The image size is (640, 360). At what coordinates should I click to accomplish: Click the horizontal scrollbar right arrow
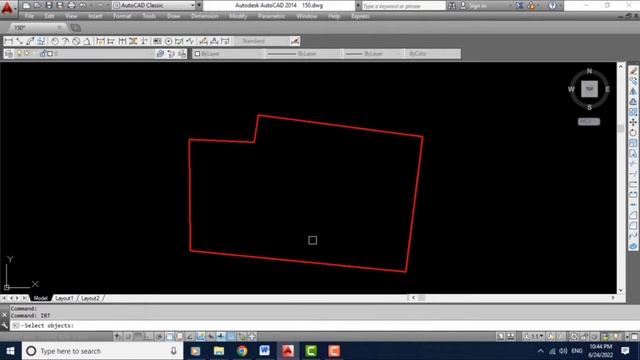tap(613, 298)
